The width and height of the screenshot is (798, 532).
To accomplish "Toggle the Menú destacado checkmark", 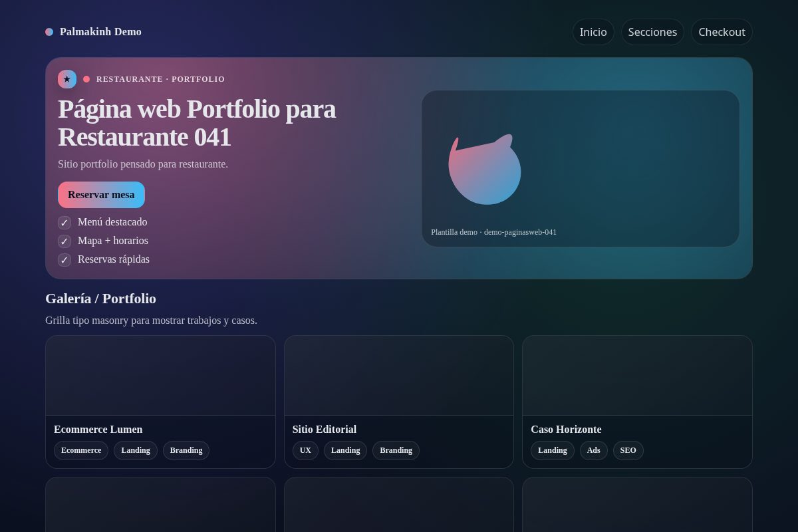I will tap(65, 223).
